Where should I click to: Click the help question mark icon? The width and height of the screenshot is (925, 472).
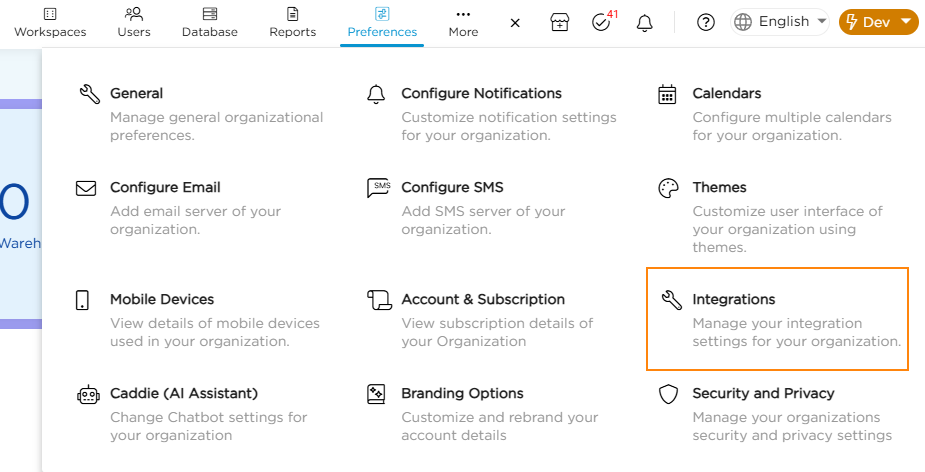click(x=706, y=22)
